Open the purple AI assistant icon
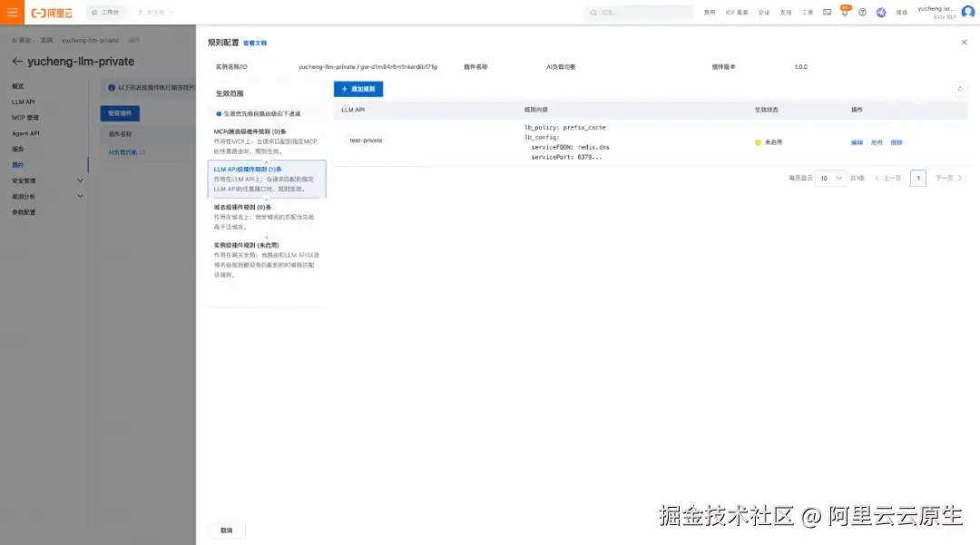 [881, 12]
